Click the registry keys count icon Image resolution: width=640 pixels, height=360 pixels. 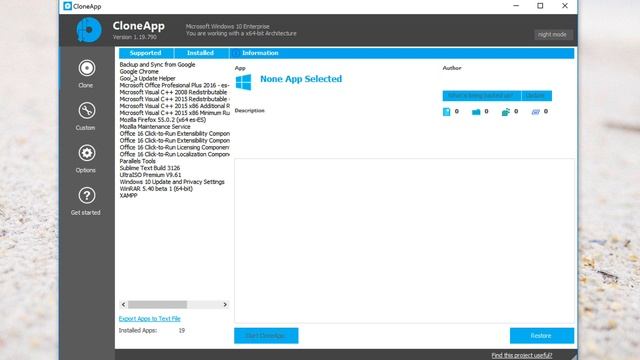point(506,112)
